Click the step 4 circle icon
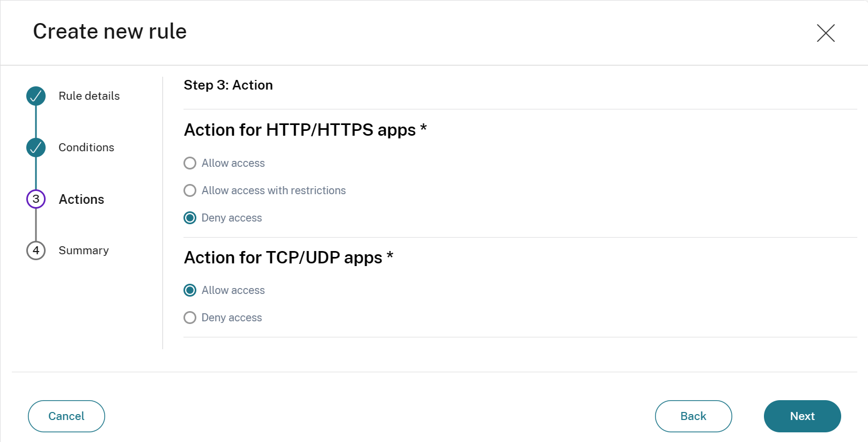The height and width of the screenshot is (442, 868). [x=36, y=251]
